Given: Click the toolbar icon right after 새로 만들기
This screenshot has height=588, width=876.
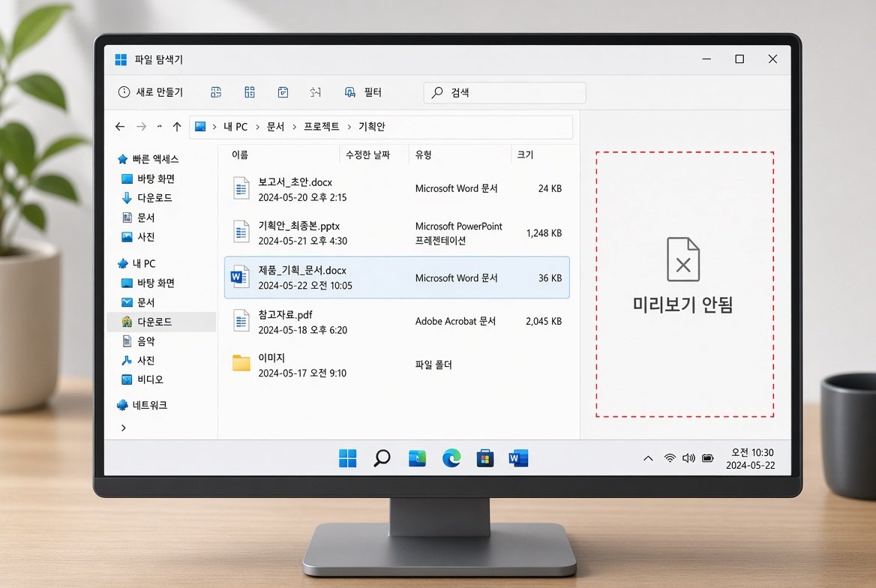Looking at the screenshot, I should [216, 92].
